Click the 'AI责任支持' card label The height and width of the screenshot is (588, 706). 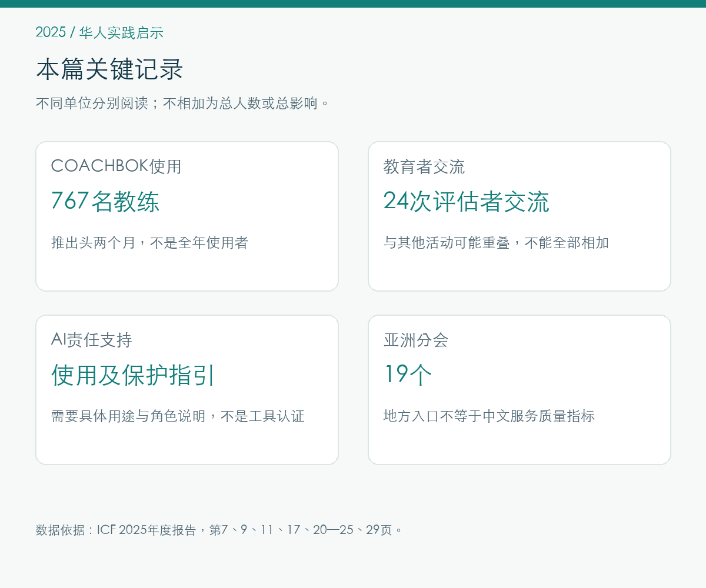(92, 340)
